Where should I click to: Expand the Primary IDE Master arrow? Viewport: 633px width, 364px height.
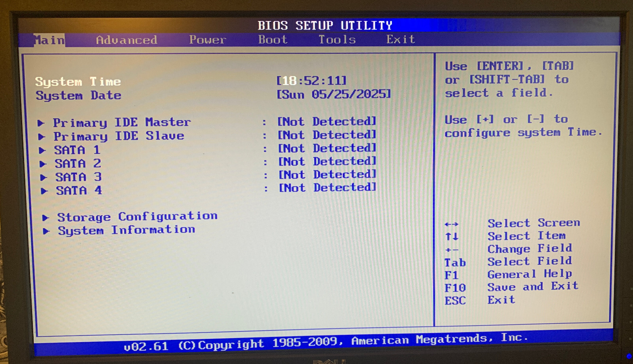[41, 123]
